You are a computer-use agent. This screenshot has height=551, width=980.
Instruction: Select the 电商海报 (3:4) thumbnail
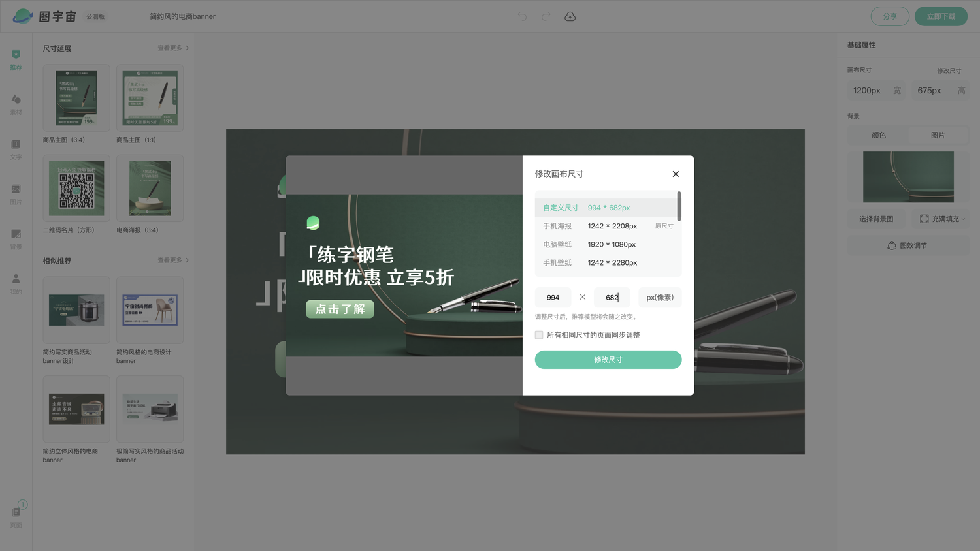150,188
